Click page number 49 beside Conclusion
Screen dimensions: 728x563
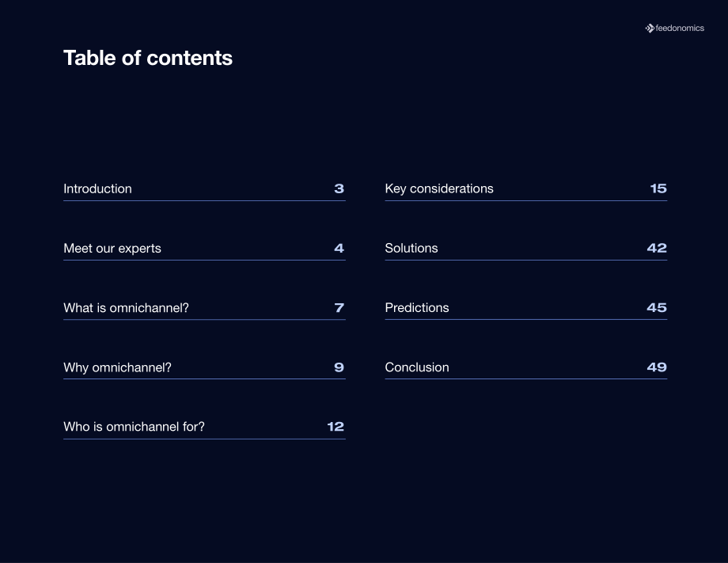click(x=657, y=367)
